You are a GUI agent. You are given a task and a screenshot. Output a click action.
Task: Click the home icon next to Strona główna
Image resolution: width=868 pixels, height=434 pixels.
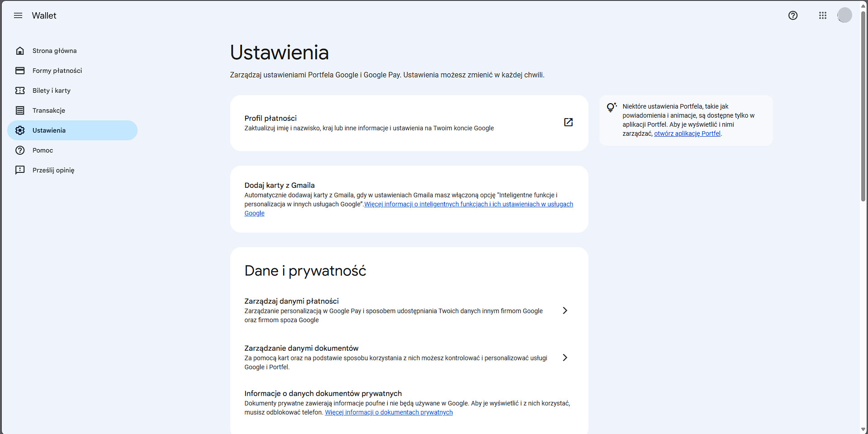point(20,51)
